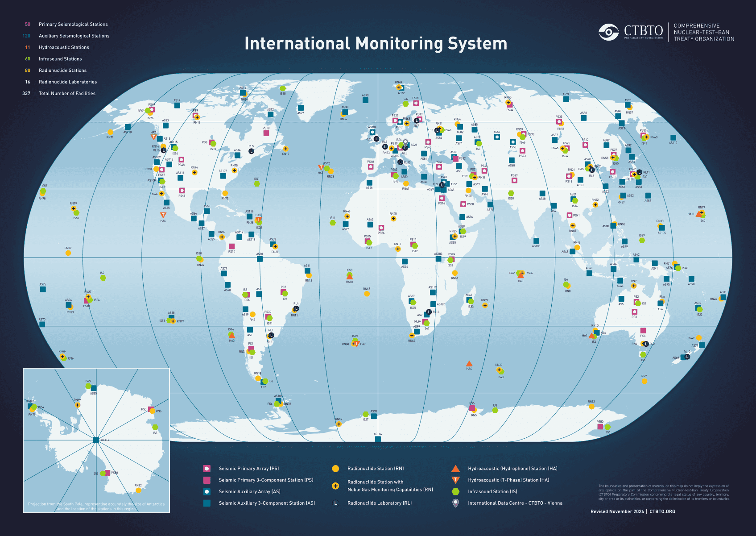Viewport: 756px width, 536px height.
Task: Select station AS114 at the South Pole
Action: point(95,439)
